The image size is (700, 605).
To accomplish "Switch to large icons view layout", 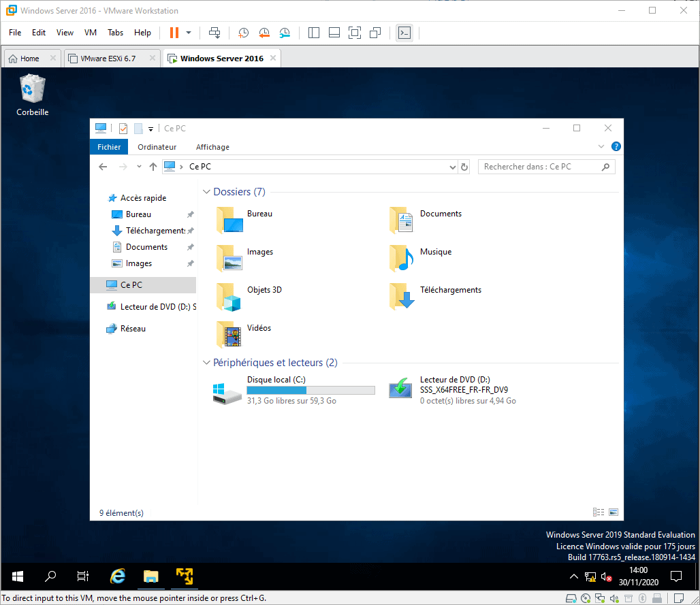I will 614,512.
